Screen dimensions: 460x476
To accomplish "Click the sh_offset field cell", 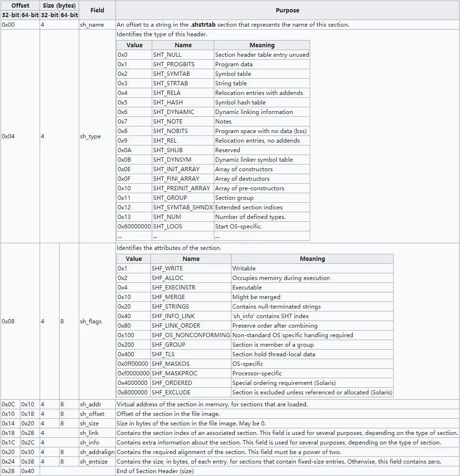I will tap(97, 414).
